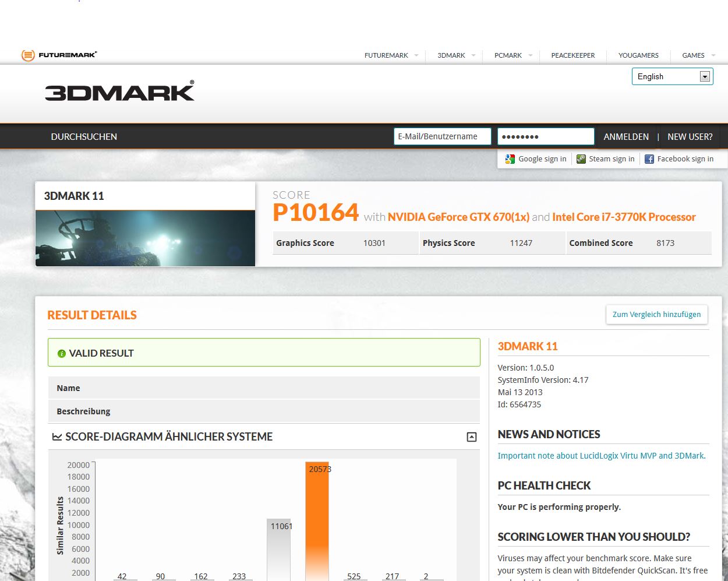Click DURCHSUCHEN in the navigation bar
Screen dimensions: 728x581
[x=84, y=136]
